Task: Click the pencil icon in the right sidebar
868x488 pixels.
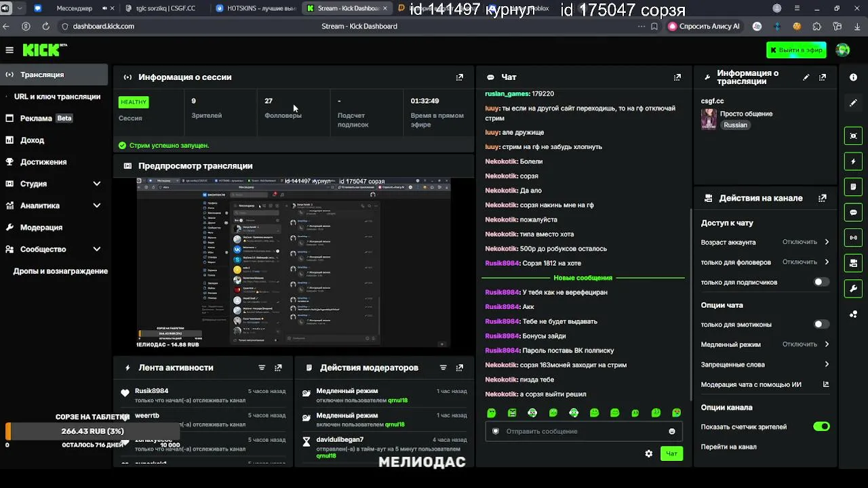Action: coord(853,103)
